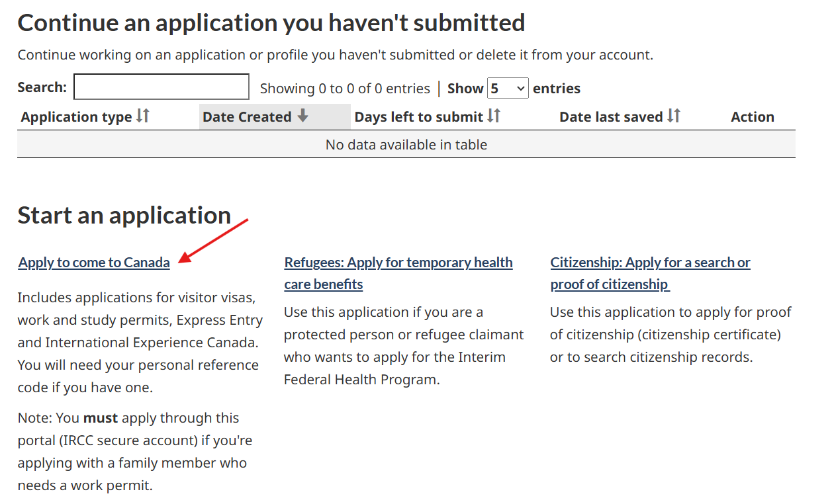Click the No data available in table row
Screen dimensions: 832x504
pos(406,144)
